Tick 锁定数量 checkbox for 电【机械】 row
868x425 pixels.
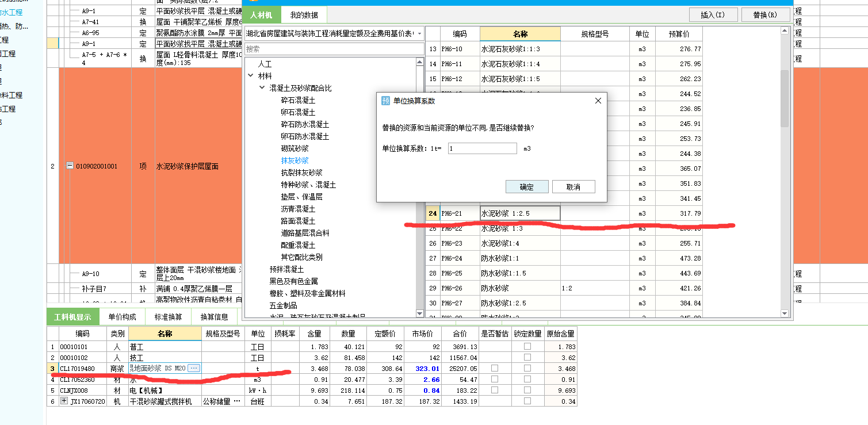click(527, 390)
